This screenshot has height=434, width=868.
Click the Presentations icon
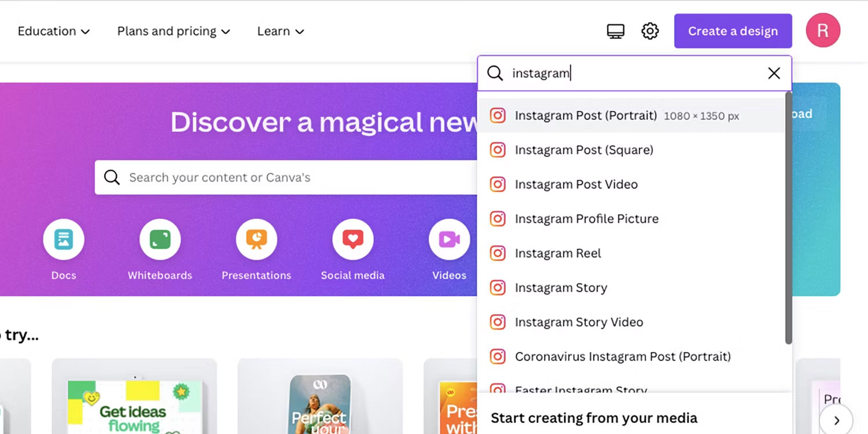coord(256,239)
